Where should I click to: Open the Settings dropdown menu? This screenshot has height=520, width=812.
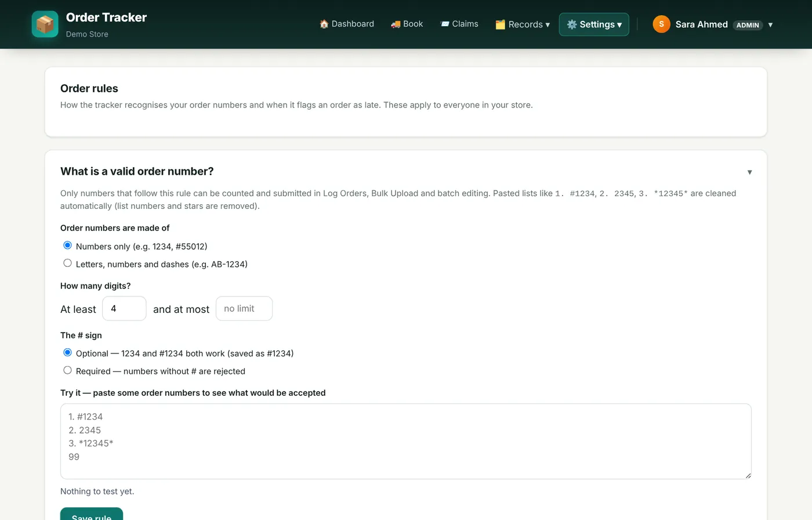click(x=594, y=24)
